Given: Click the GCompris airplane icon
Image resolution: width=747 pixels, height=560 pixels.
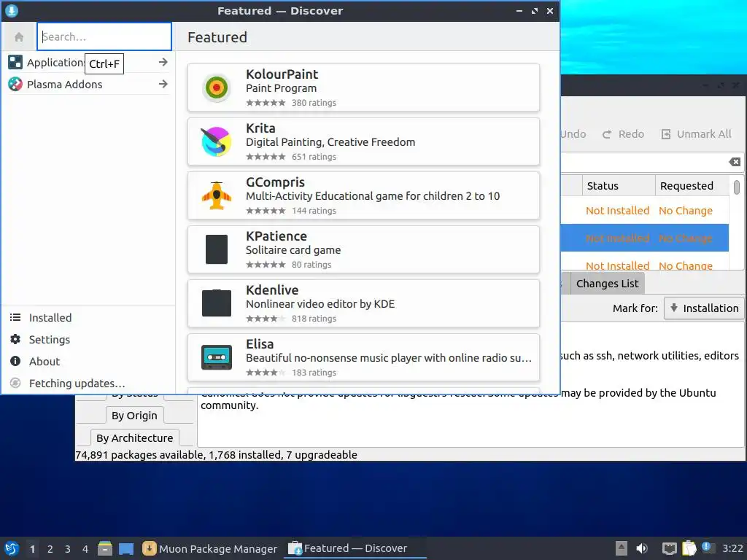Looking at the screenshot, I should click(x=216, y=195).
